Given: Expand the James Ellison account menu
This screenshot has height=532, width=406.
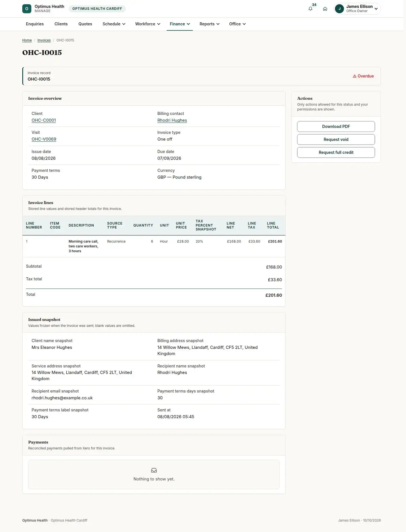Looking at the screenshot, I should pyautogui.click(x=358, y=9).
